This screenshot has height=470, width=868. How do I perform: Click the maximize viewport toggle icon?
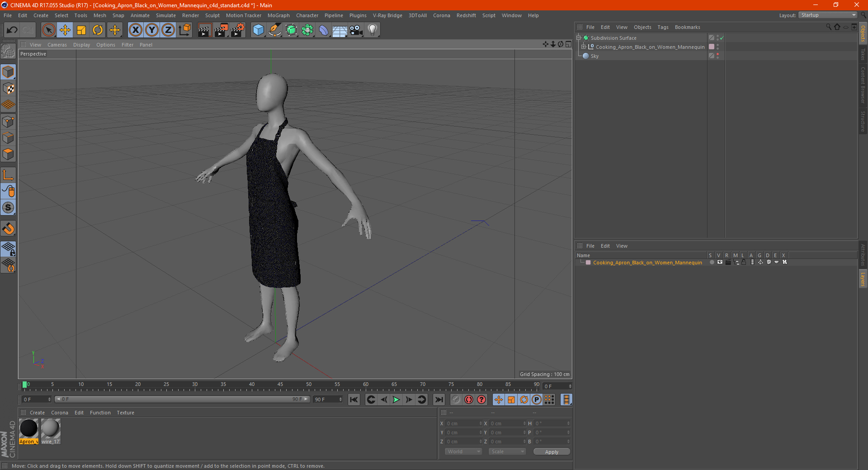[x=568, y=44]
